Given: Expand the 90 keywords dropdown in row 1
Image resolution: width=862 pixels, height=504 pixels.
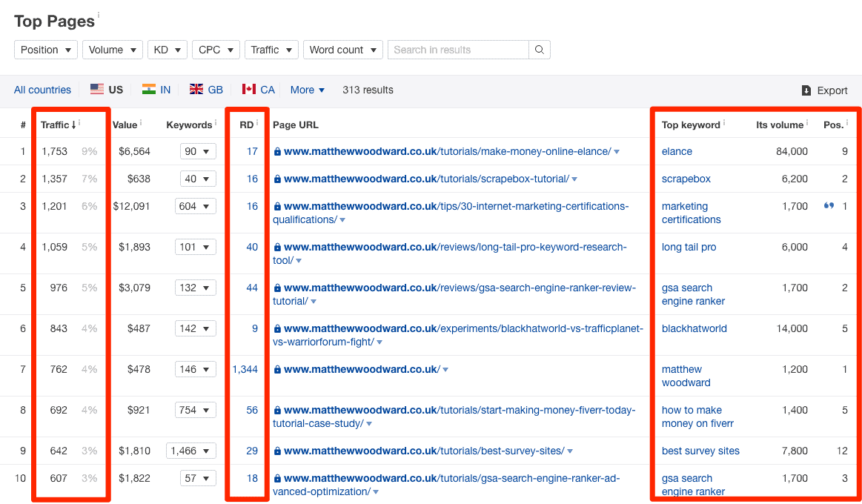Looking at the screenshot, I should tap(198, 151).
